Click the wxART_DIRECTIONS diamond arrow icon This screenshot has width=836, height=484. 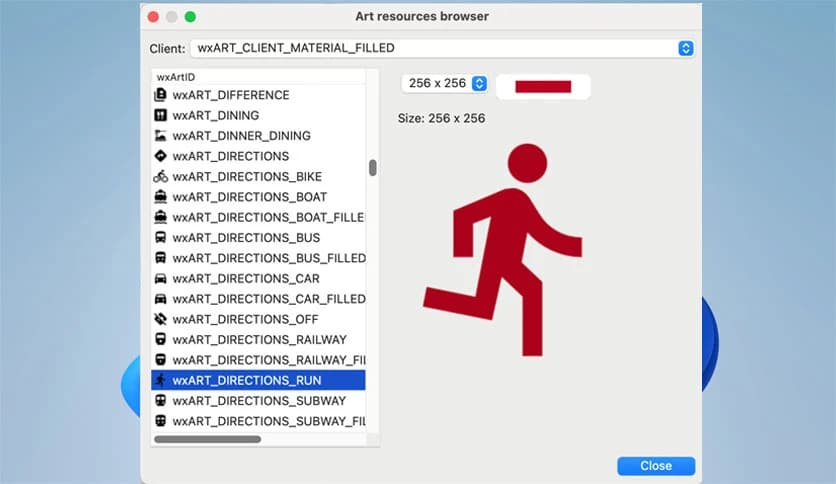[x=160, y=156]
